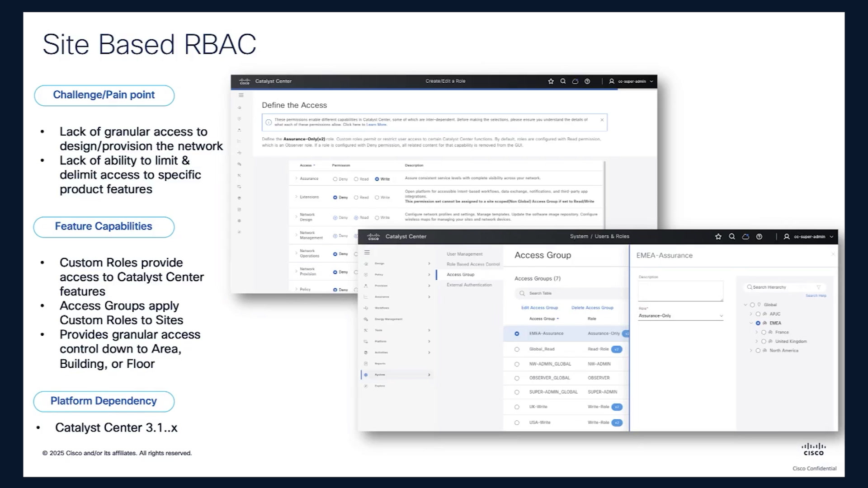Open hamburger menu in Users & Roles window
The image size is (868, 488).
point(367,253)
